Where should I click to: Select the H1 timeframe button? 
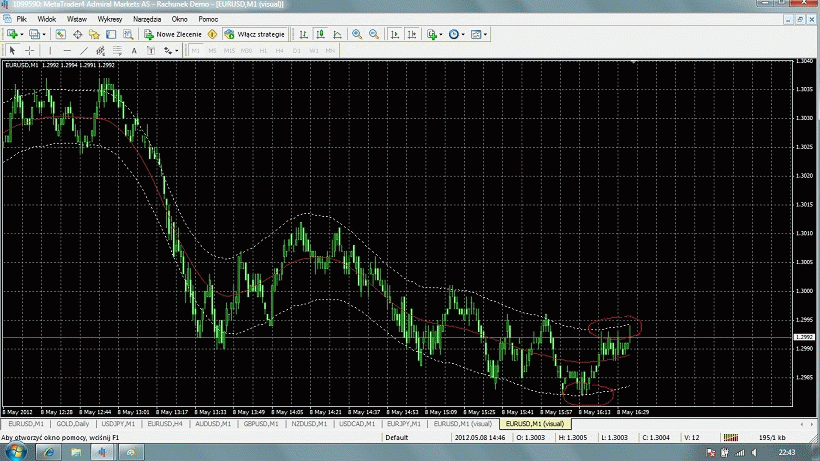(263, 51)
